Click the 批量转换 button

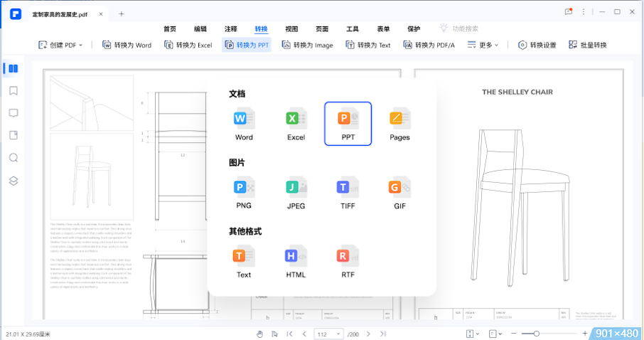point(588,45)
